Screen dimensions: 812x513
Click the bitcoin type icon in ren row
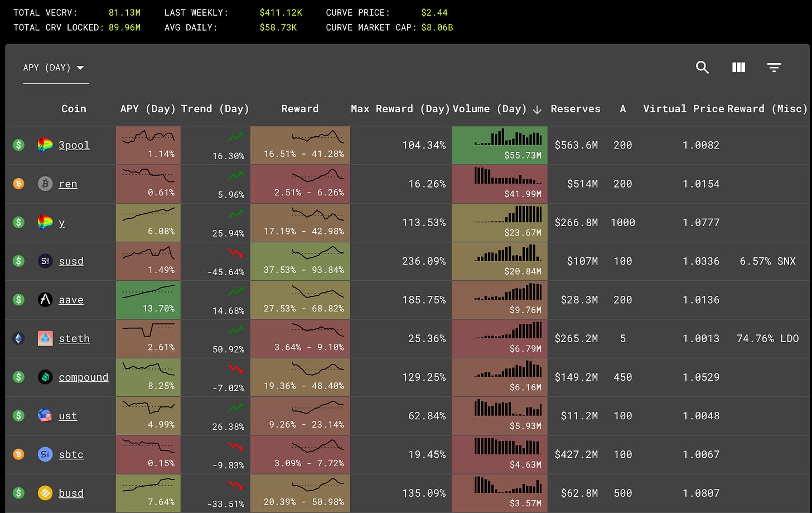18,184
